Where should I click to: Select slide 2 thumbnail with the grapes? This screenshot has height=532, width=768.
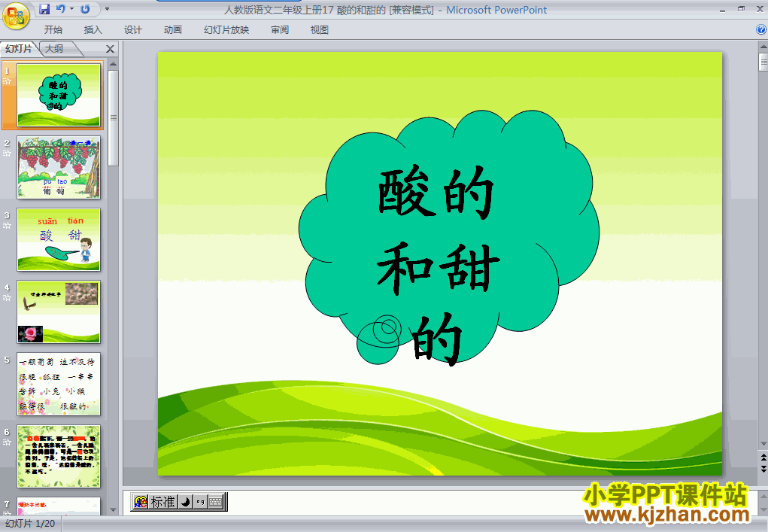tap(59, 167)
